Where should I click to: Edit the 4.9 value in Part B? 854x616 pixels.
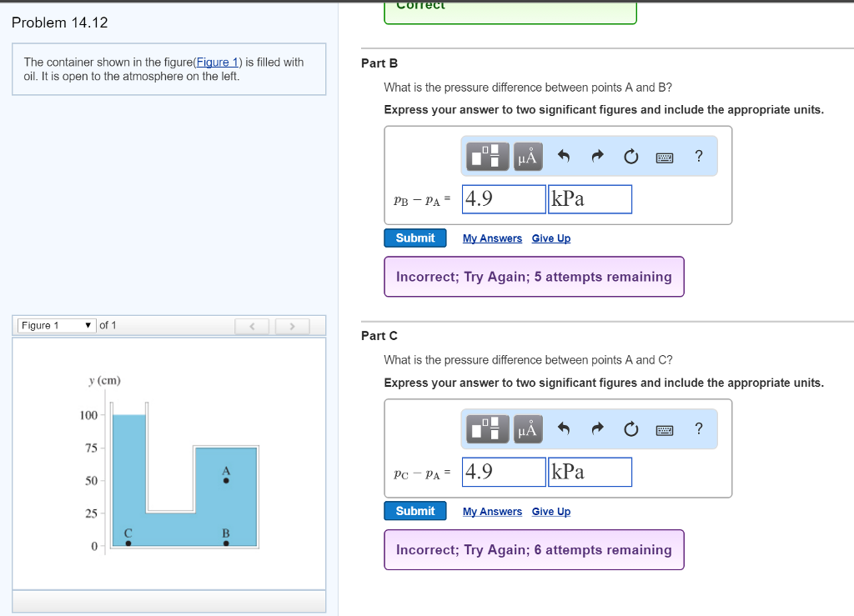click(x=503, y=198)
